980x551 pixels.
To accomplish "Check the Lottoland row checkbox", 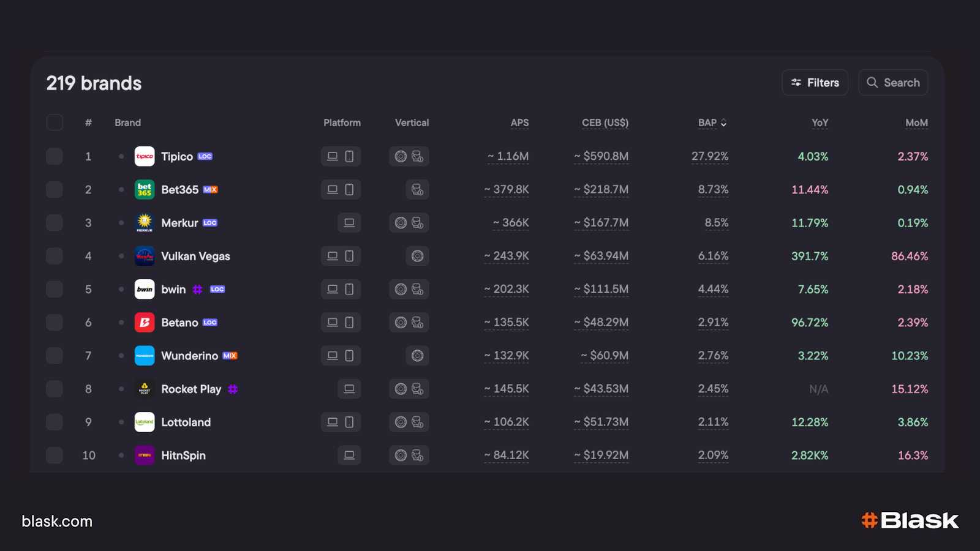I will pos(55,422).
